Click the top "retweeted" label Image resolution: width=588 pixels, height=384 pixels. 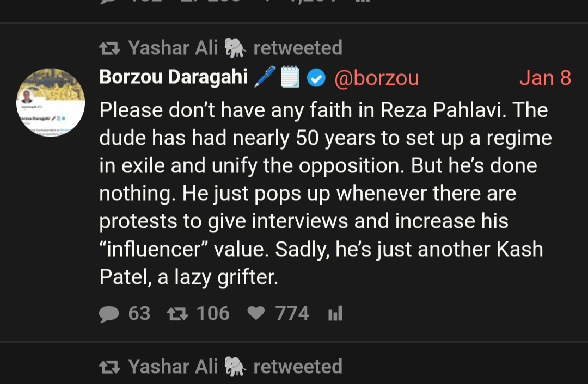298,48
